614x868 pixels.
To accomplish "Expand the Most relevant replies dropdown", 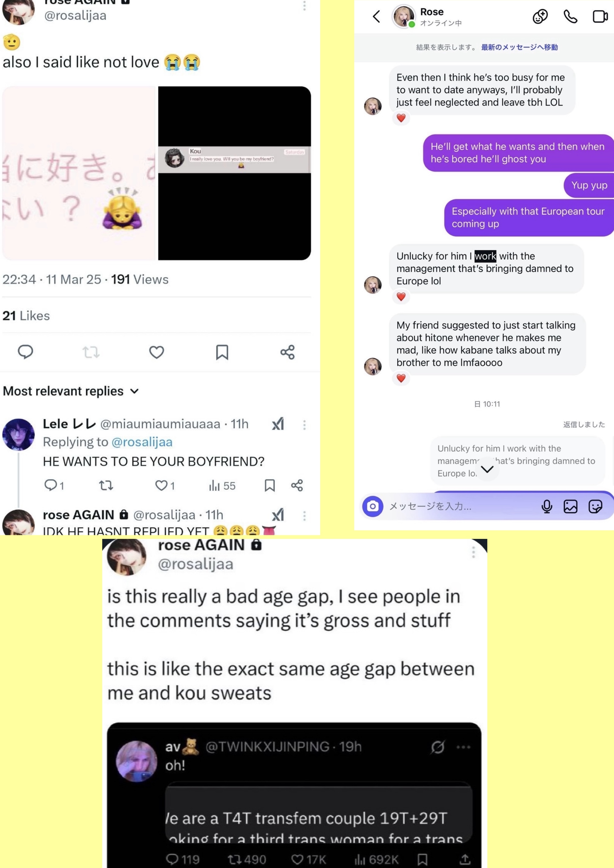I will (x=71, y=391).
